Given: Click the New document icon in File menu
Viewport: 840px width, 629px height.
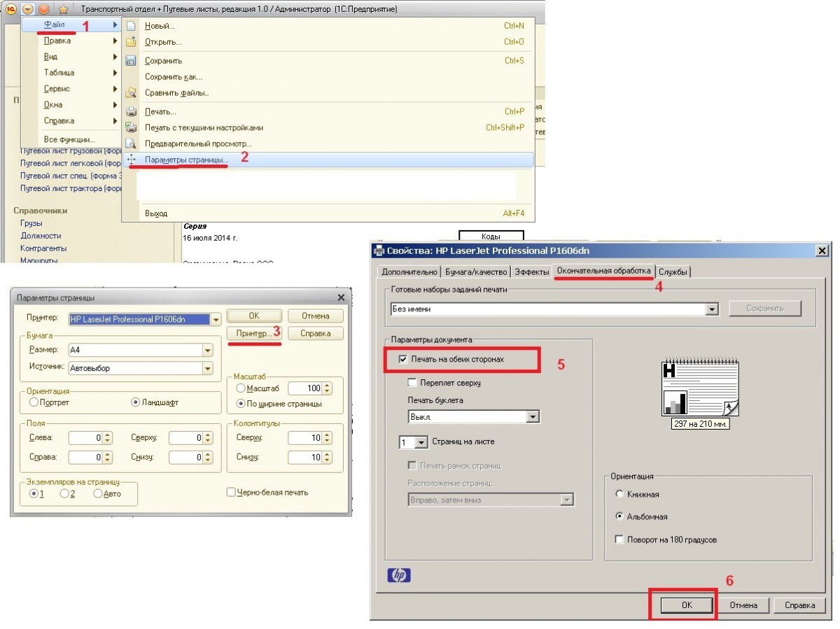Looking at the screenshot, I should [x=131, y=26].
